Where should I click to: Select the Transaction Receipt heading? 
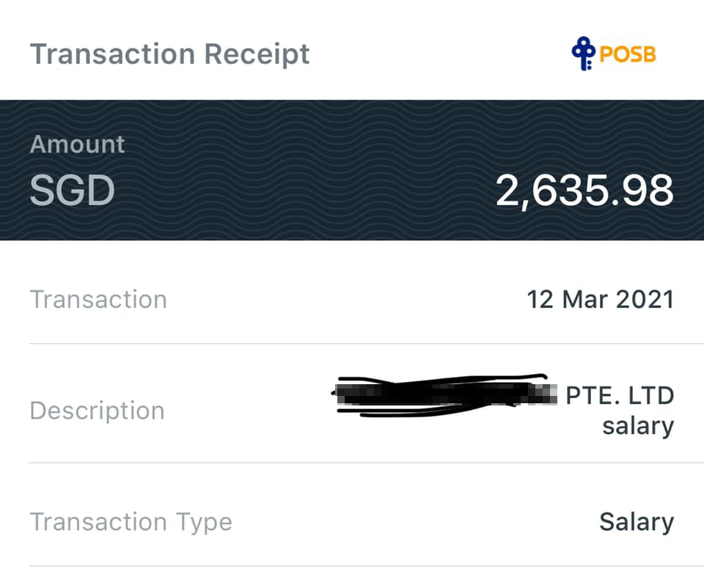click(x=169, y=54)
